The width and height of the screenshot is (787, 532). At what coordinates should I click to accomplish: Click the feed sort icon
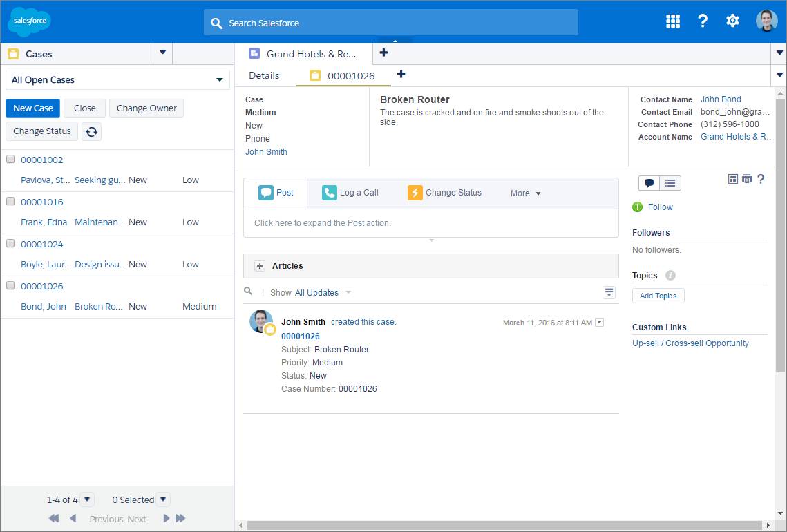[609, 292]
